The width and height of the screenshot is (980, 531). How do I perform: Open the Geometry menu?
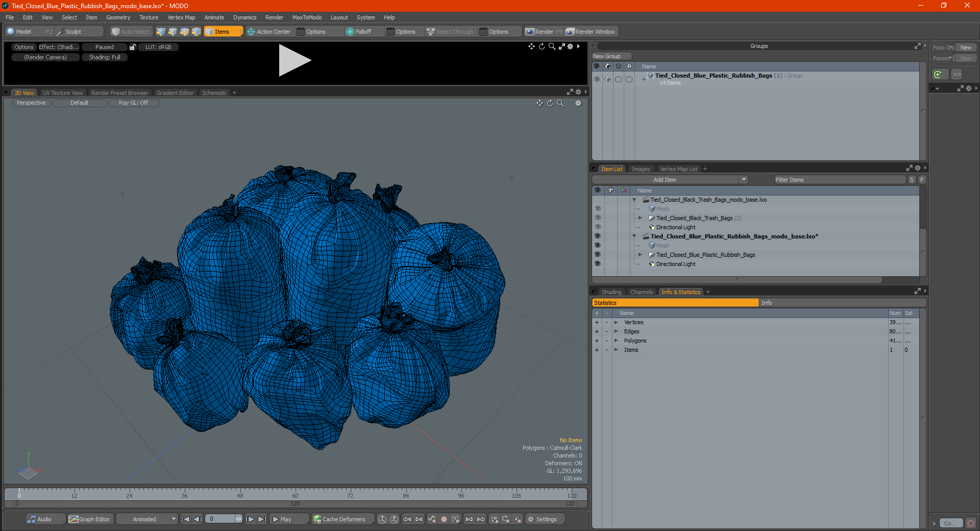[x=118, y=17]
